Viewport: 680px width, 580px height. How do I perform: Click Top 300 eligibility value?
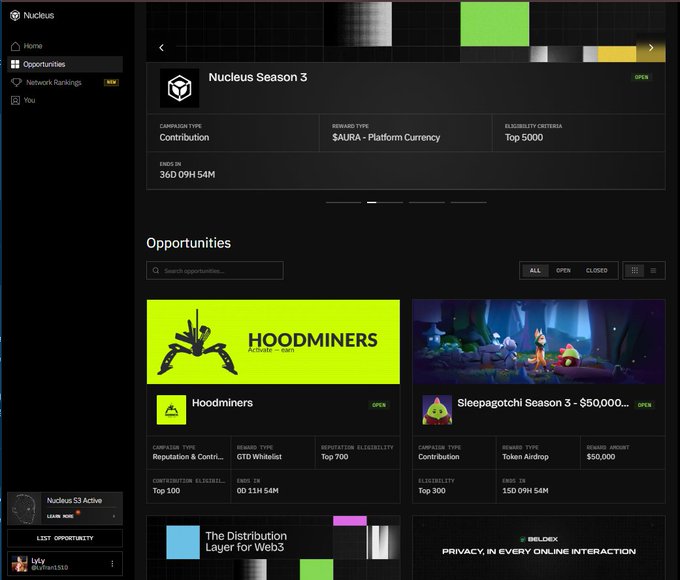[x=432, y=491]
